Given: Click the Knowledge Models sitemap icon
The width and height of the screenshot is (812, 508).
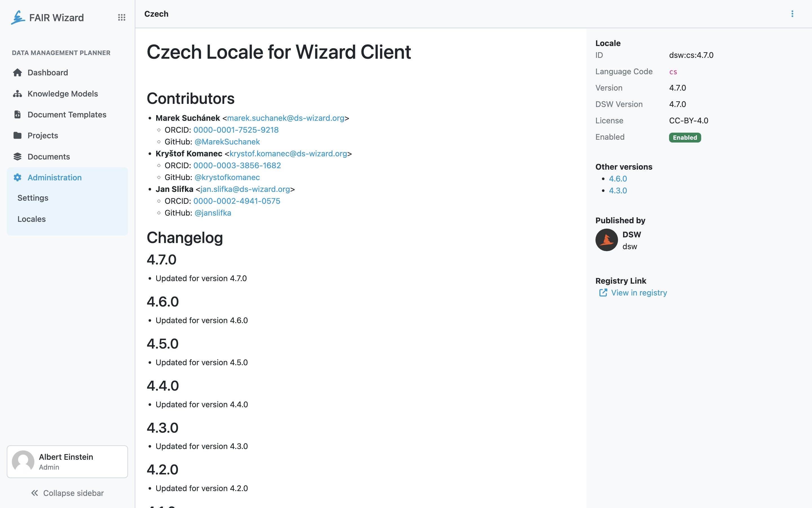Looking at the screenshot, I should coord(17,94).
